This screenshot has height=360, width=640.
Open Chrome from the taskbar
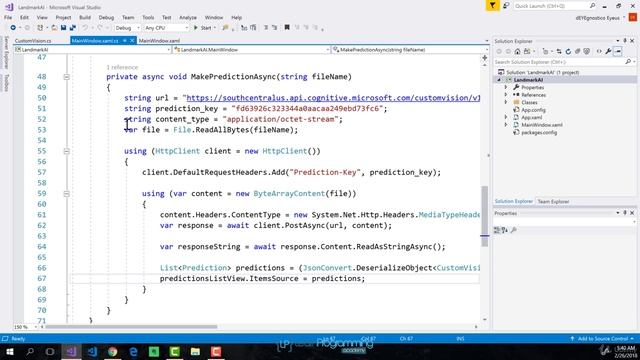pyautogui.click(x=113, y=351)
